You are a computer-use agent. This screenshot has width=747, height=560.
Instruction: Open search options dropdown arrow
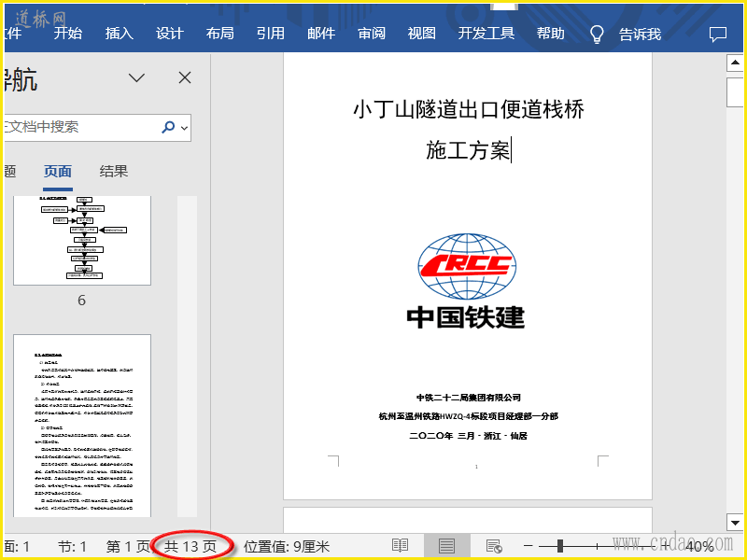click(x=184, y=128)
